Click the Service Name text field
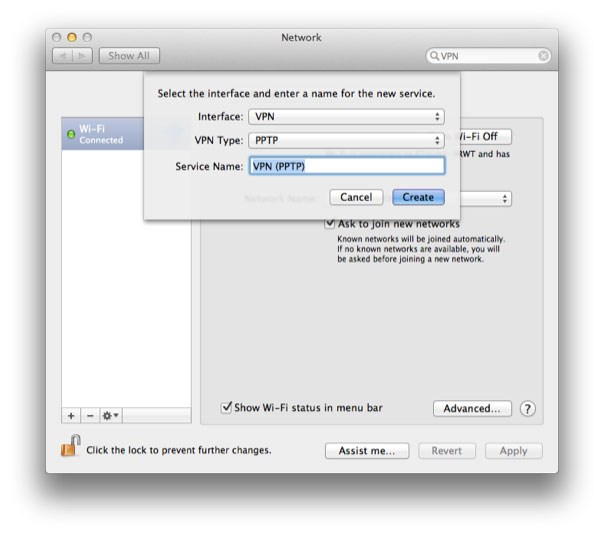604x536 pixels. tap(347, 166)
